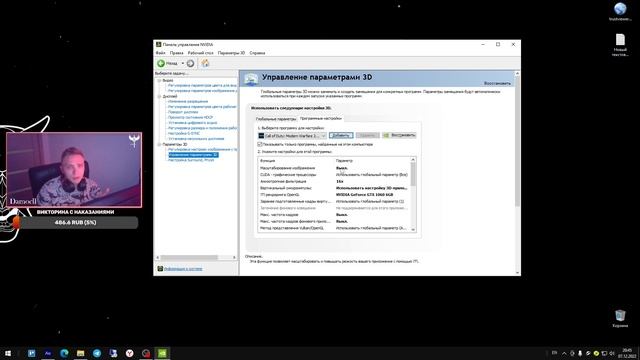The width and height of the screenshot is (640, 360).
Task: Open the Windows Start button
Action: 8,353
